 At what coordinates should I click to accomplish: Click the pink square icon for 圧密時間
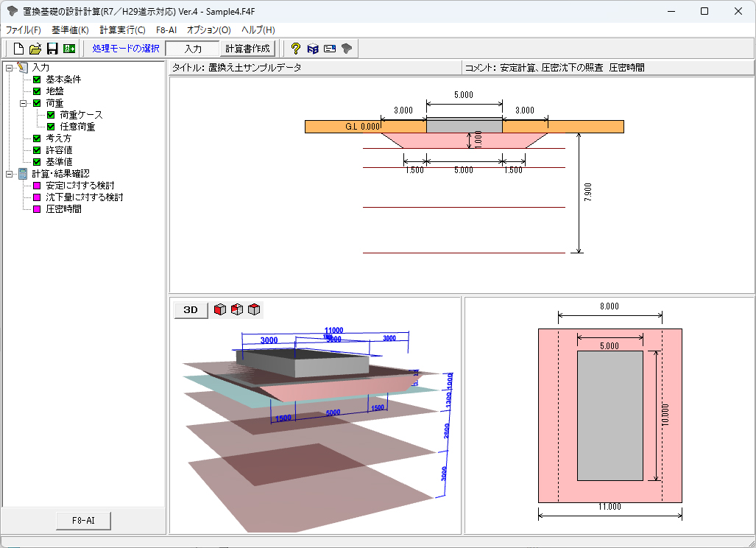37,209
